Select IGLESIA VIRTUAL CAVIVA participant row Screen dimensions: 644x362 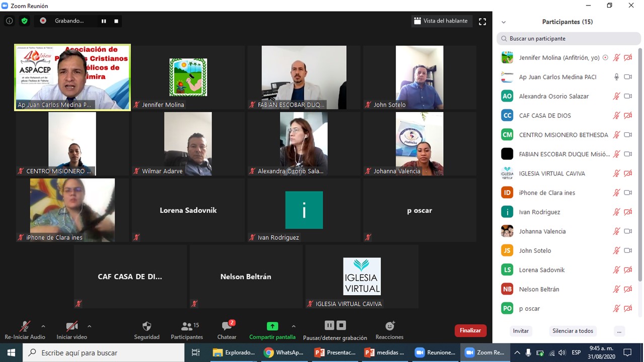[567, 173]
